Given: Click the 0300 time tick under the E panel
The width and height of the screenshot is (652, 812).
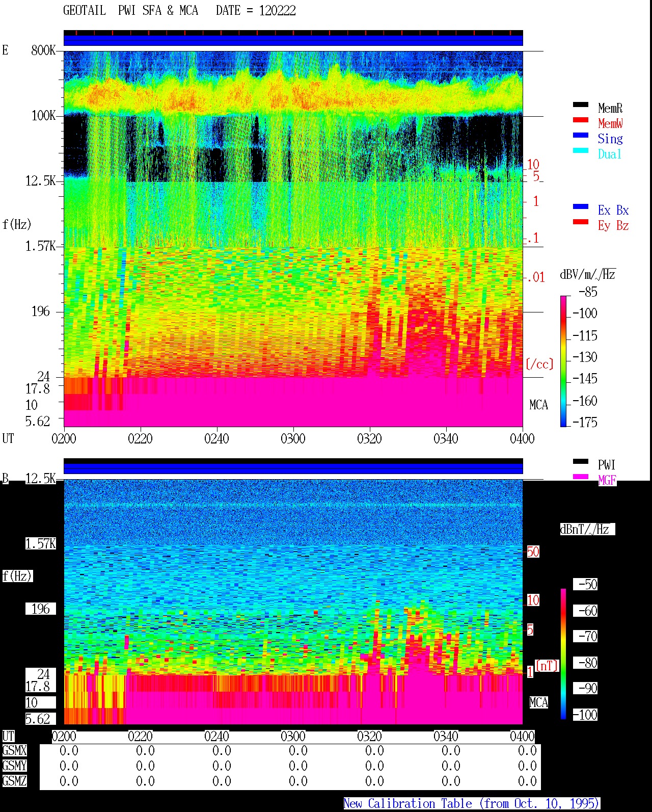Looking at the screenshot, I should (x=293, y=438).
